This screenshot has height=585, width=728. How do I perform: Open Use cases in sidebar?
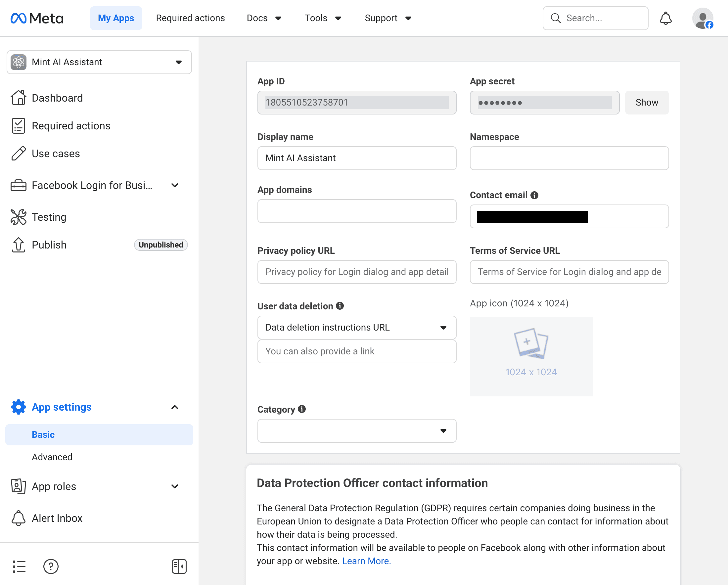[x=56, y=154]
